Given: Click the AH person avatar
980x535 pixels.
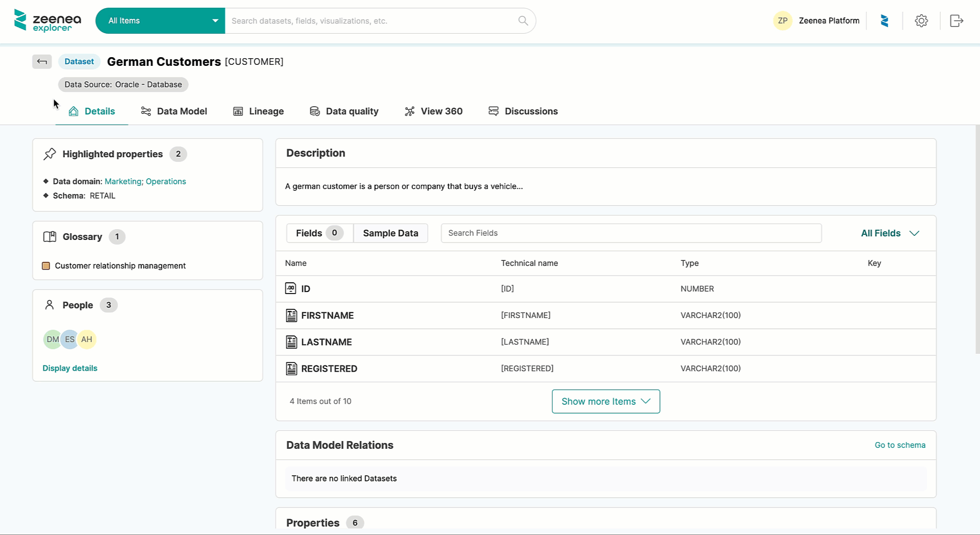Looking at the screenshot, I should (x=87, y=339).
